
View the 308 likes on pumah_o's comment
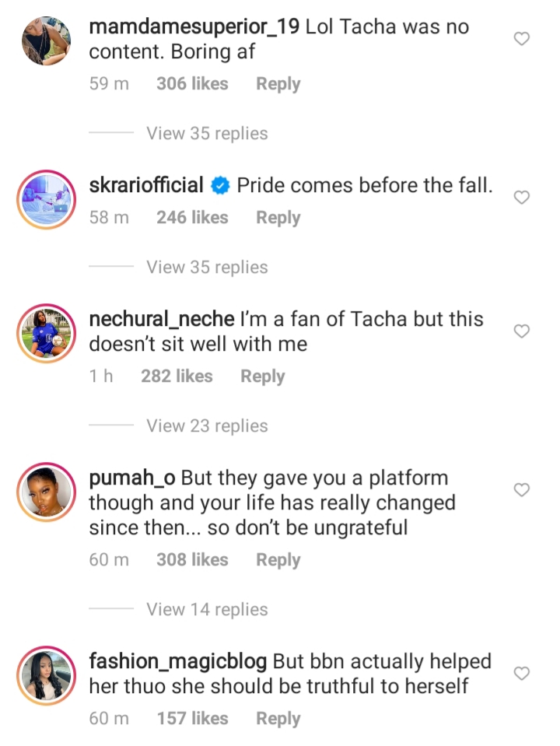(x=192, y=560)
